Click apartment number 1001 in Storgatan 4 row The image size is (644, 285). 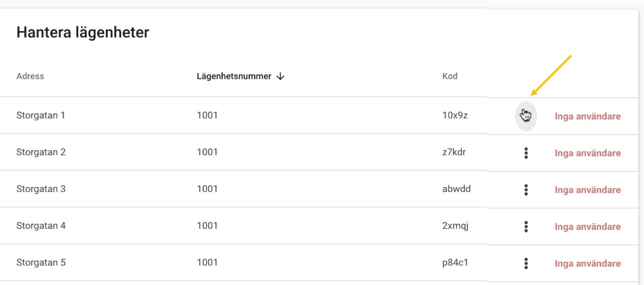207,226
